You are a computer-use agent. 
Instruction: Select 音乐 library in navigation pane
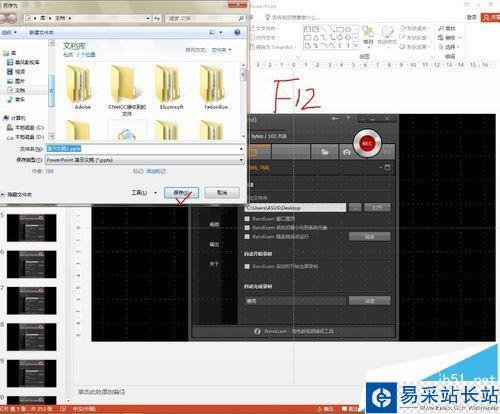point(16,99)
